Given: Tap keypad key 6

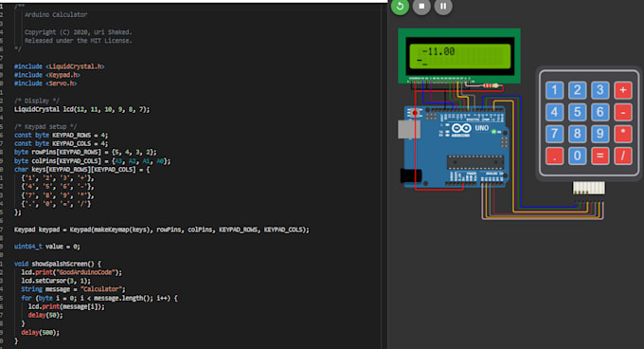Looking at the screenshot, I should [599, 112].
